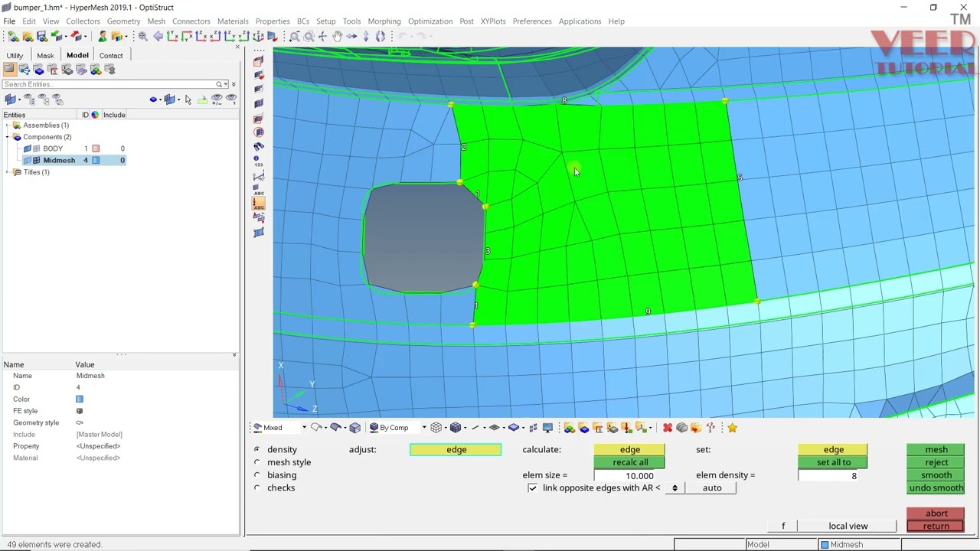Viewport: 980px width, 551px height.
Task: Select the checks radio button
Action: click(x=257, y=488)
